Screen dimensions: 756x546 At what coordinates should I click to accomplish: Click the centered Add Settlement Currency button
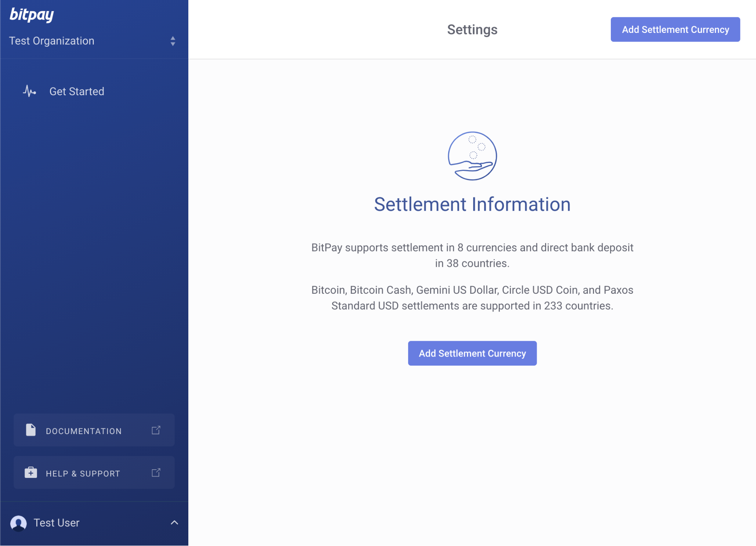point(472,353)
